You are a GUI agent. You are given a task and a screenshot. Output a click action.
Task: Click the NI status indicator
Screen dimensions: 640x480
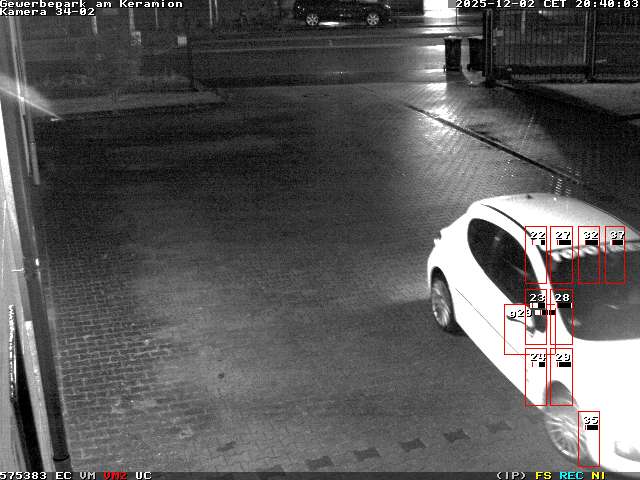click(598, 475)
